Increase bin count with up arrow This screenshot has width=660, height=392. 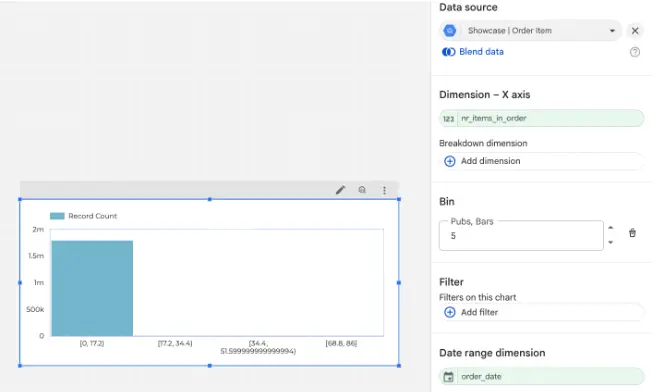pyautogui.click(x=610, y=228)
